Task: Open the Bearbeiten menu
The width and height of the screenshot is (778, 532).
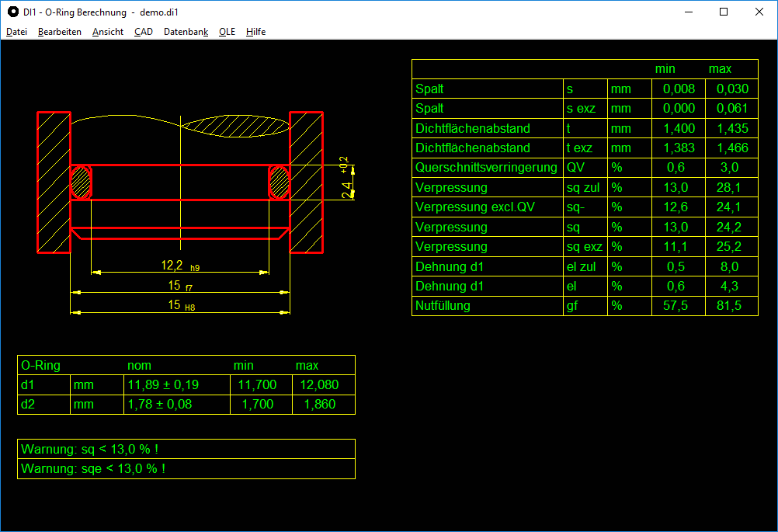Action: pos(59,32)
